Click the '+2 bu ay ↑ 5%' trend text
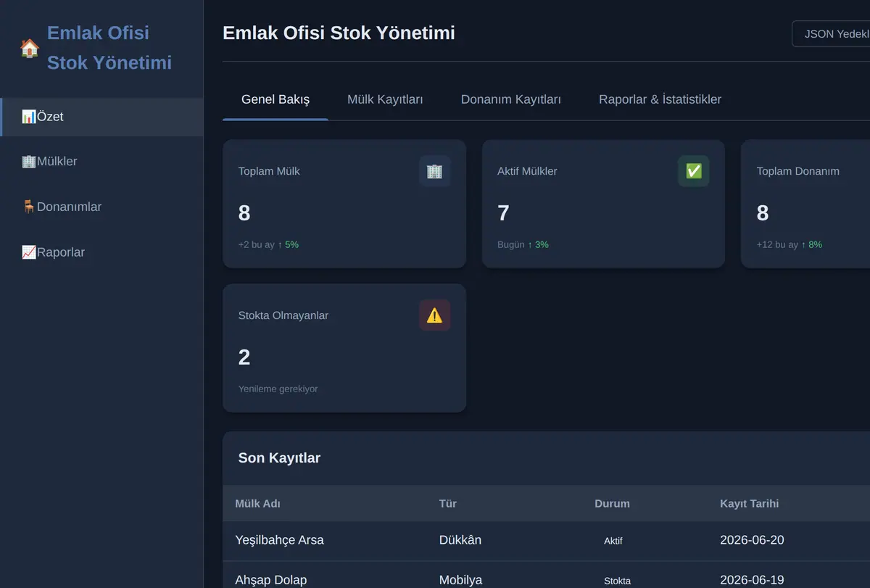This screenshot has height=588, width=870. point(268,245)
